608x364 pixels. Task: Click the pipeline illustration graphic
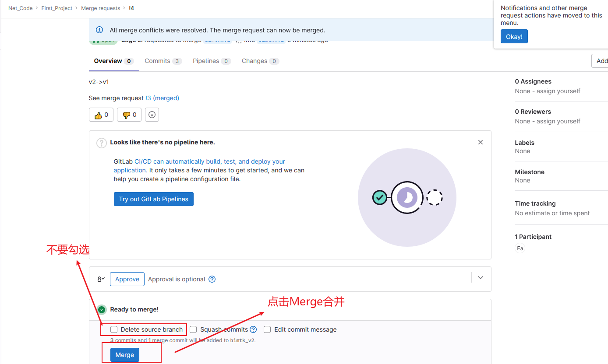point(407,198)
